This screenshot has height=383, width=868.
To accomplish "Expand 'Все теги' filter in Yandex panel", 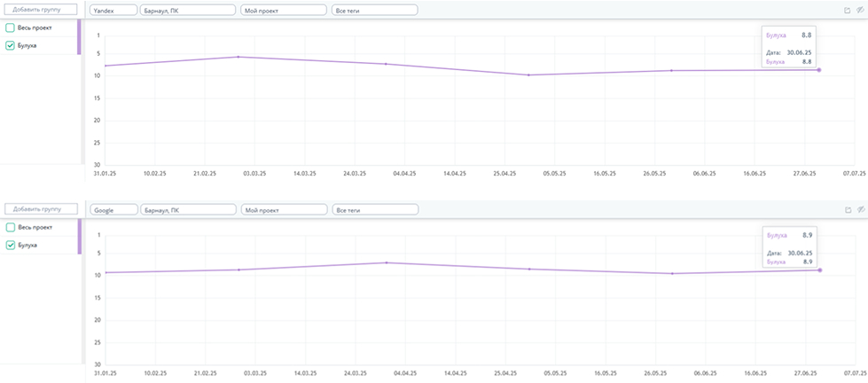I will (x=374, y=10).
